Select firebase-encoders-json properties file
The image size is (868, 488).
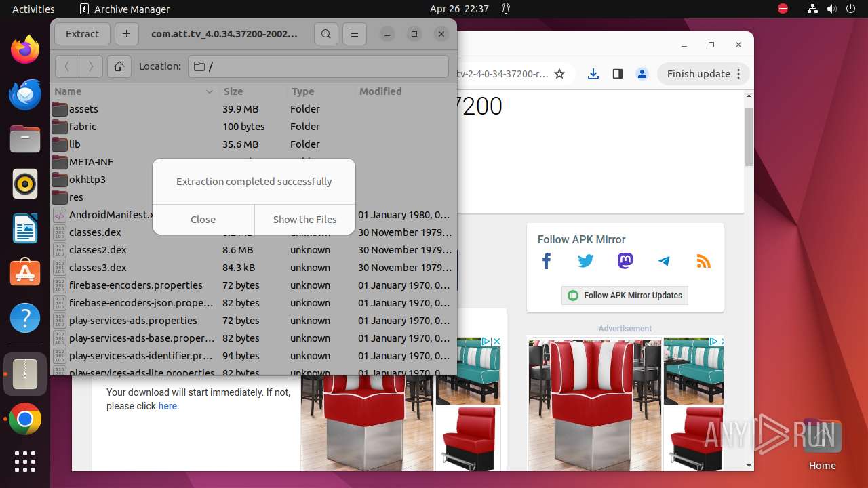point(254,303)
